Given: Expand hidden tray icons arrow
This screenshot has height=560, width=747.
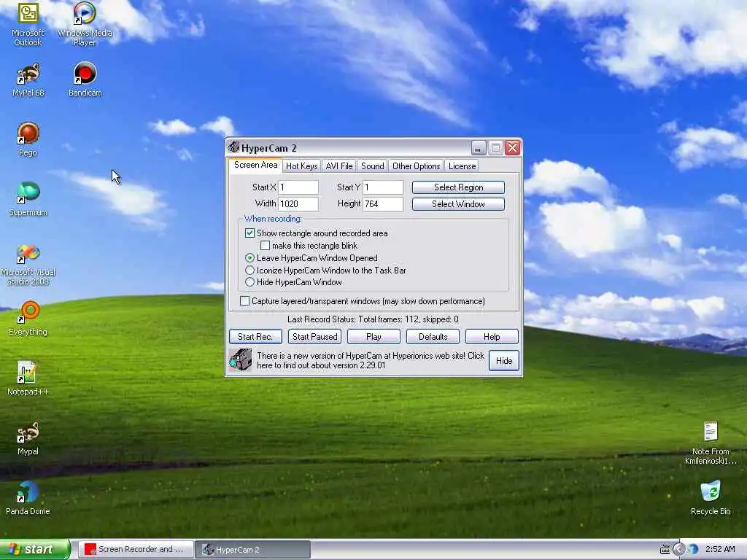Looking at the screenshot, I should (x=678, y=550).
